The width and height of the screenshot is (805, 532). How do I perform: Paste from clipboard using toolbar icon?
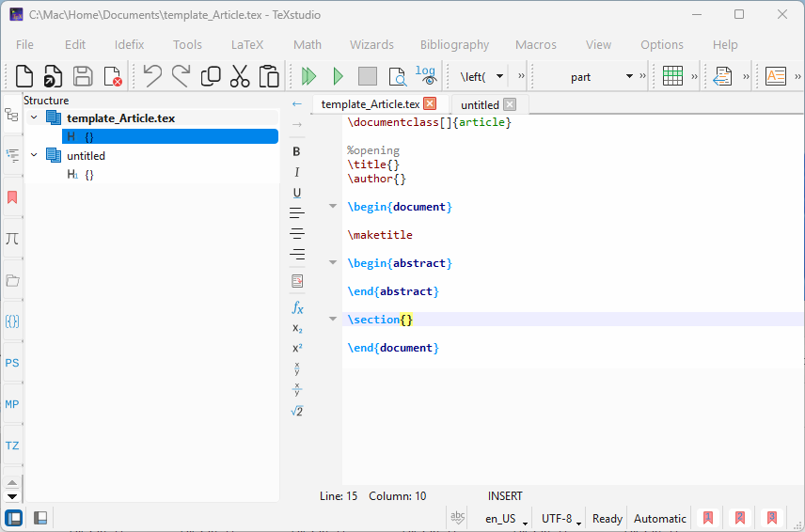269,76
